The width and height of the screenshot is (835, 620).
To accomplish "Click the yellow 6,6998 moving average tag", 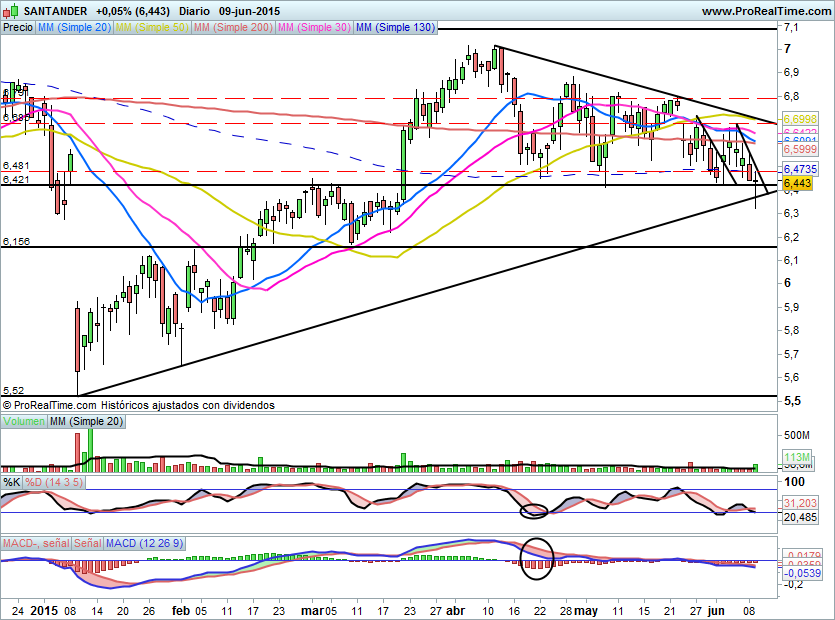I will coord(800,119).
